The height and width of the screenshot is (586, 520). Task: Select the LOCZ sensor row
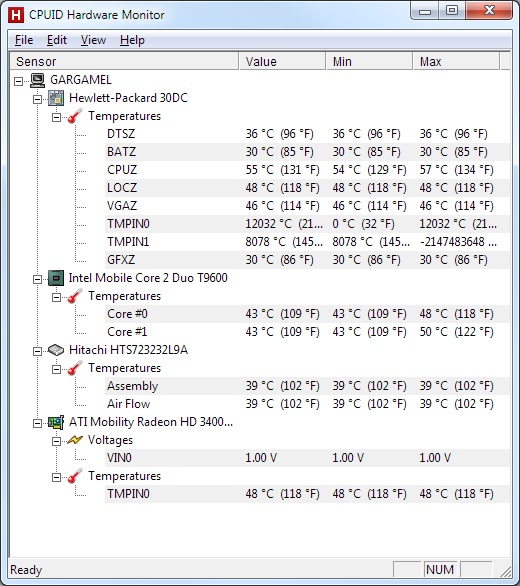coord(308,188)
